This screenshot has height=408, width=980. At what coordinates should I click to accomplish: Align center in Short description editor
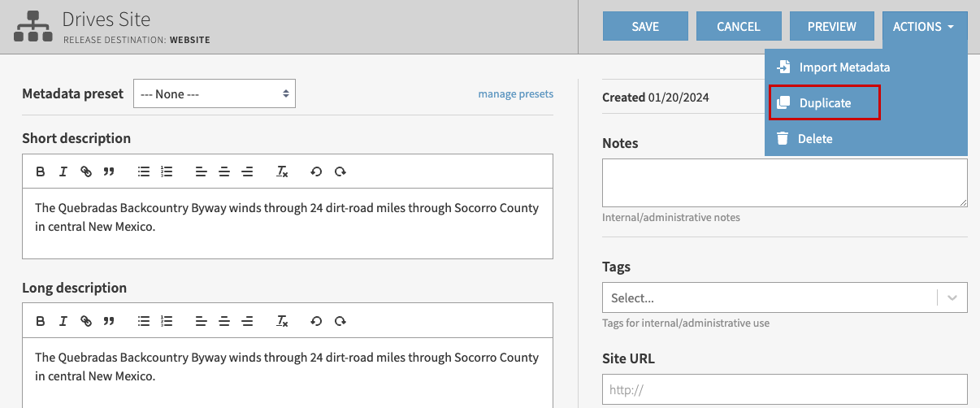tap(224, 171)
